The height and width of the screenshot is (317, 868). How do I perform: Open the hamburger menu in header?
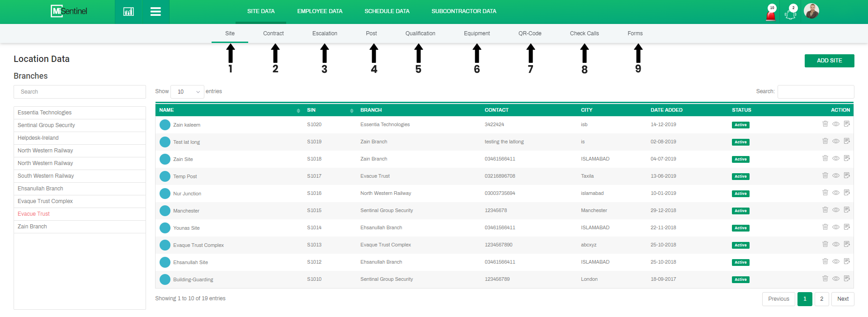156,12
